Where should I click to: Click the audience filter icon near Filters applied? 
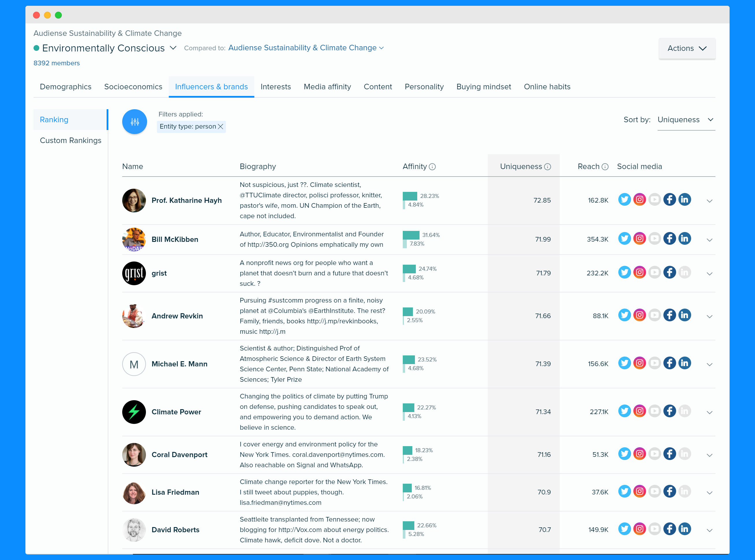point(135,121)
